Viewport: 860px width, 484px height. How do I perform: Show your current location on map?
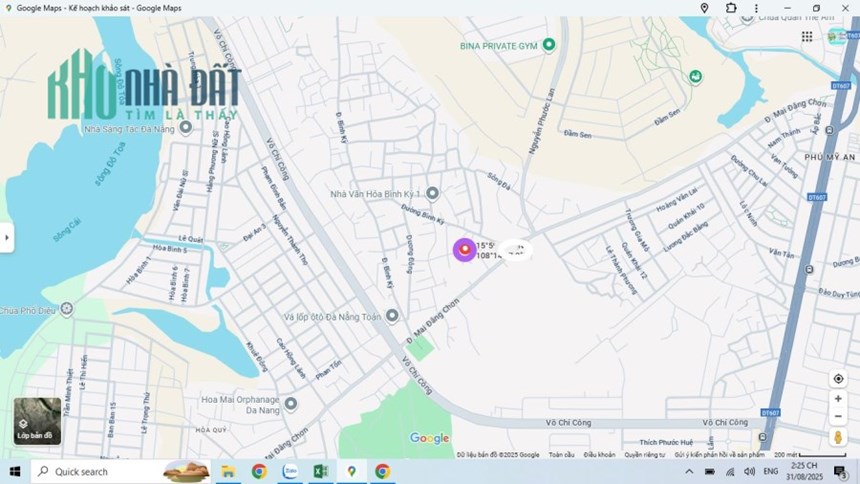838,379
